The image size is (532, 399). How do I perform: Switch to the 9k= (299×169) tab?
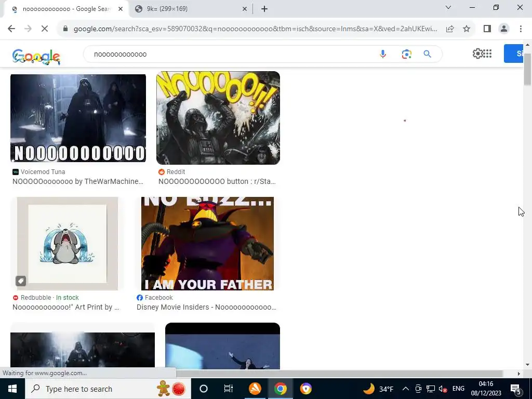point(190,9)
